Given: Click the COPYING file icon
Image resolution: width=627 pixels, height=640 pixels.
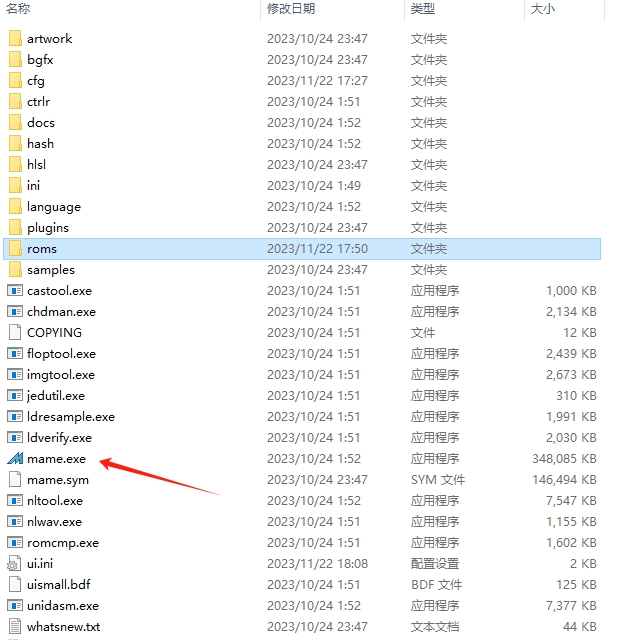Looking at the screenshot, I should click(x=14, y=333).
